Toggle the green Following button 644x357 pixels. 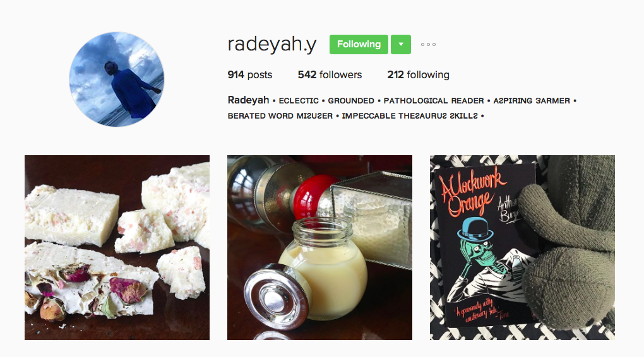359,44
